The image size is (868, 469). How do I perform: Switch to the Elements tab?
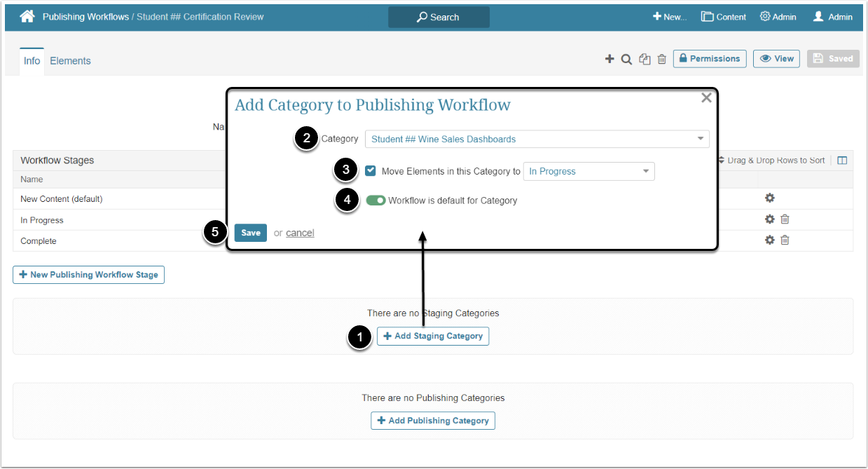[70, 61]
